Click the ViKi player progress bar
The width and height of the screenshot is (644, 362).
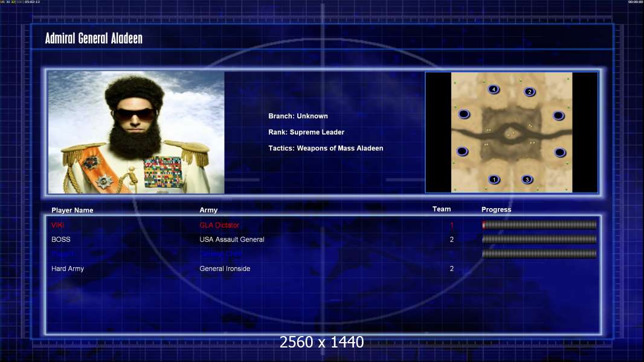(539, 224)
